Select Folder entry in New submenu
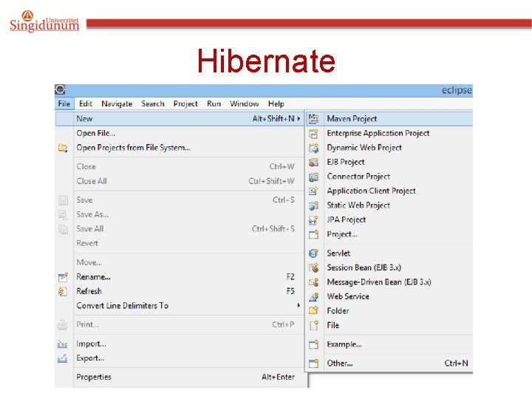 click(x=389, y=311)
